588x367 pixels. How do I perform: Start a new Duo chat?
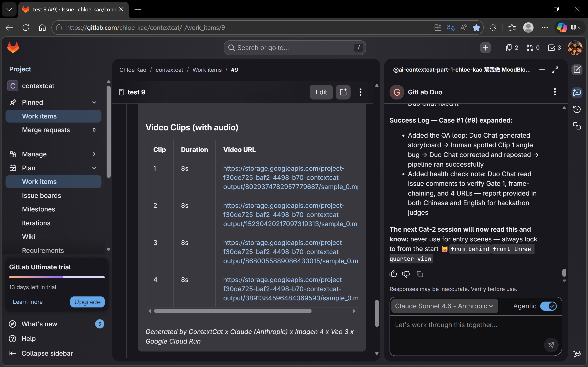pyautogui.click(x=577, y=70)
